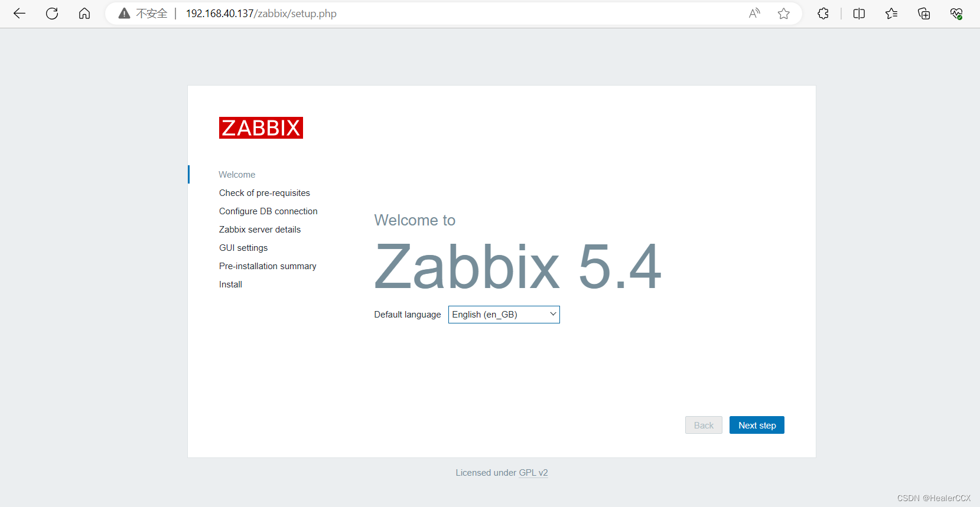Select Check of pre-requisites step
Viewport: 980px width, 507px height.
pos(265,193)
